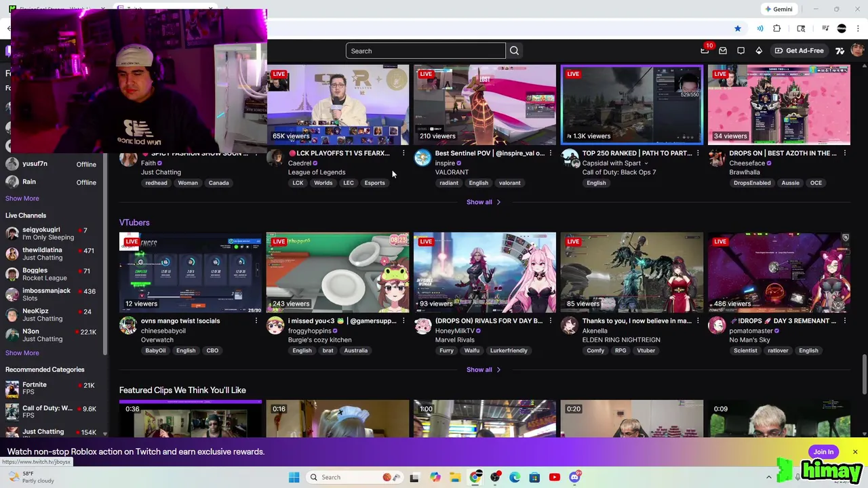Open Capsidal's channel avatar
This screenshot has width=868, height=488.
click(x=570, y=158)
